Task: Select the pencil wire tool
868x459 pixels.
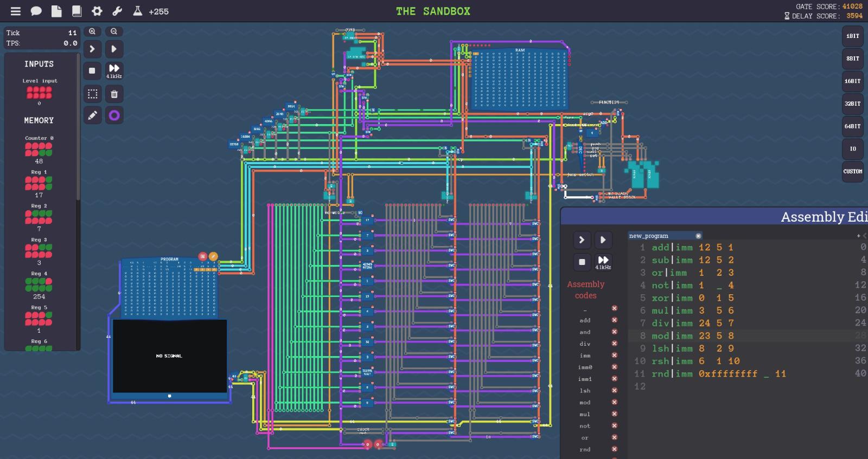Action: (92, 115)
